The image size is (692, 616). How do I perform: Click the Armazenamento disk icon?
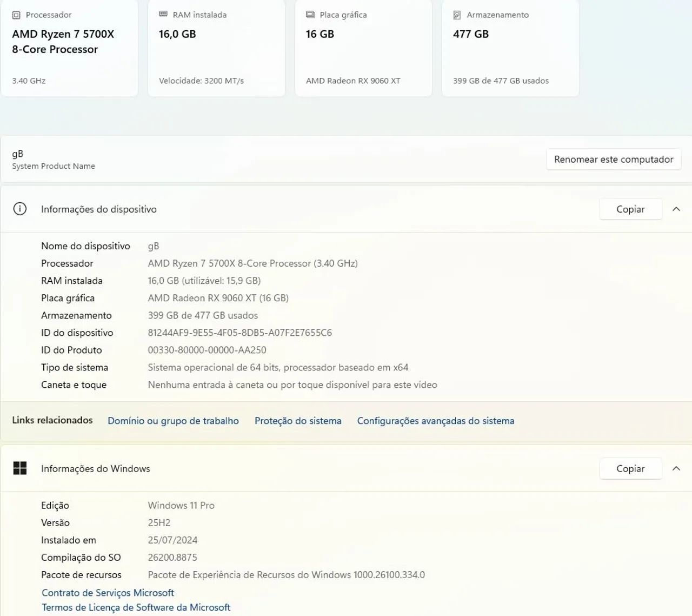(x=457, y=15)
